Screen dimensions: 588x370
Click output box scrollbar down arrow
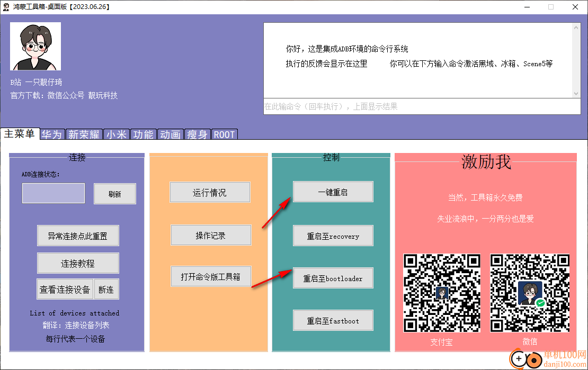pos(576,94)
